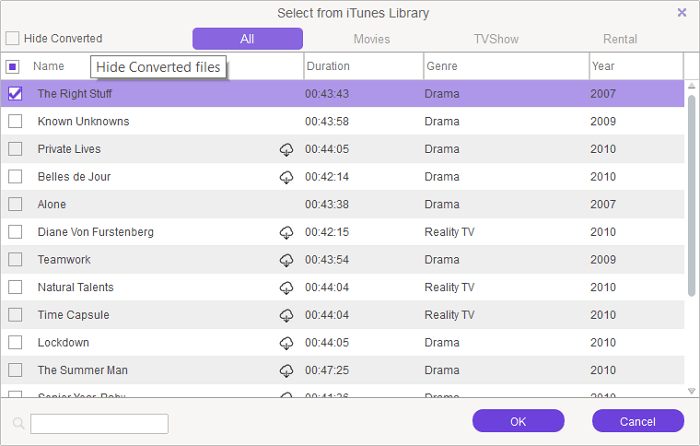This screenshot has width=700, height=446.
Task: Enable the Hide Converted checkbox
Action: pos(13,39)
